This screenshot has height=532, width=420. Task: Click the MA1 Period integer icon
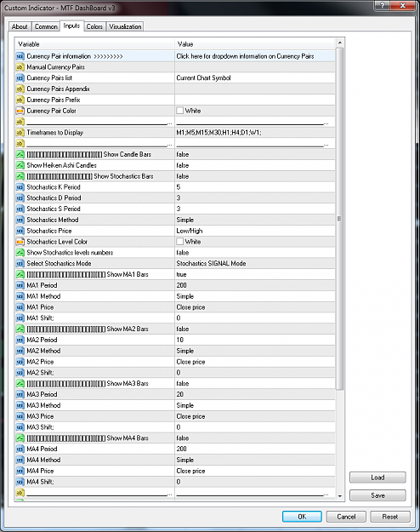click(20, 285)
